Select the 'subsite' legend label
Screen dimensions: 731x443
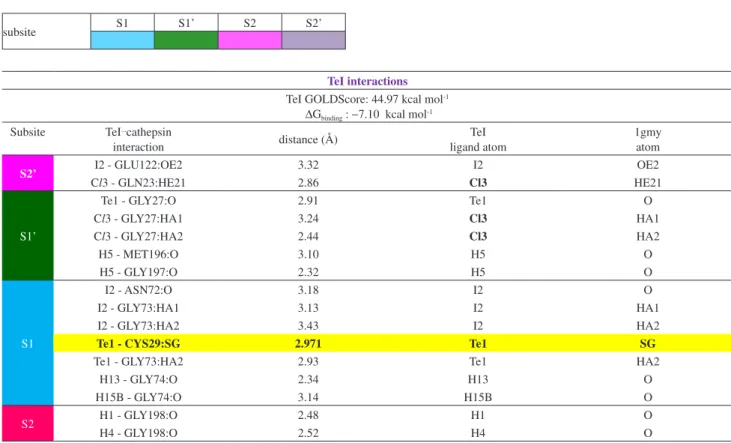(x=19, y=32)
